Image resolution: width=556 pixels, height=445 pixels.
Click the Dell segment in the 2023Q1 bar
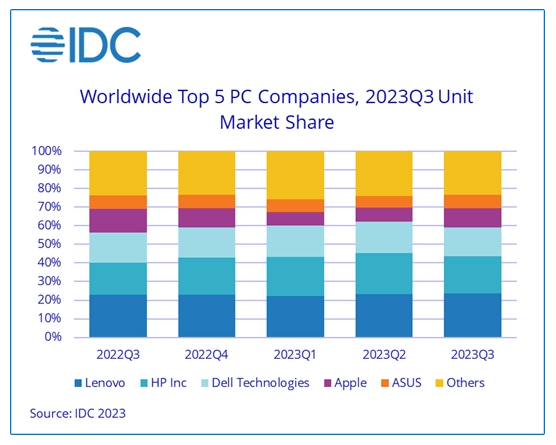295,241
